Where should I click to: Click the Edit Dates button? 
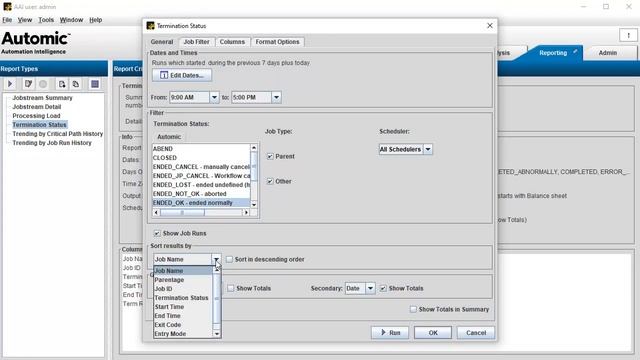point(182,75)
